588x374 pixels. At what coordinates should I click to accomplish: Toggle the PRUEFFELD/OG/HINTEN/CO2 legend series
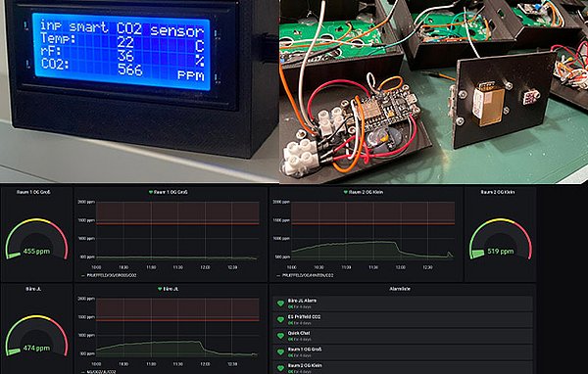(304, 275)
